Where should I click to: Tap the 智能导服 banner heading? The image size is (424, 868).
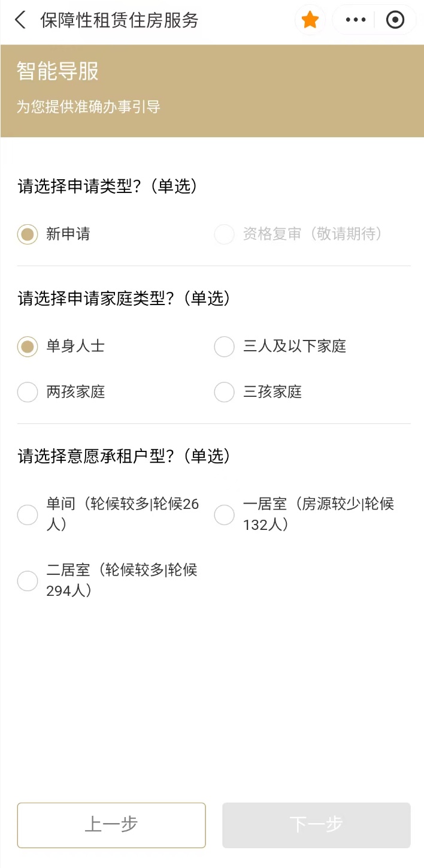pyautogui.click(x=57, y=71)
